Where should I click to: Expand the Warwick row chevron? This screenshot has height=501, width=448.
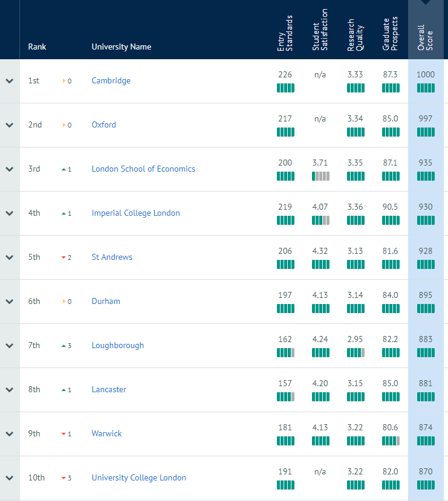[x=10, y=434]
